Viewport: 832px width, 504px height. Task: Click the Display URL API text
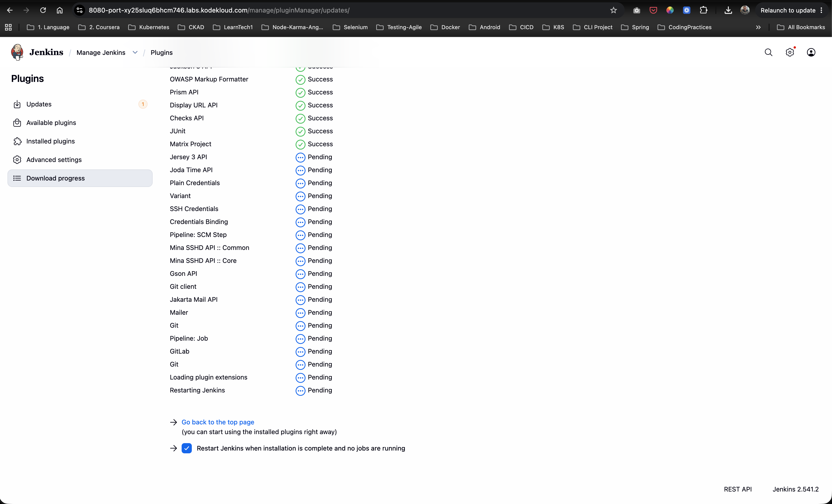coord(193,105)
